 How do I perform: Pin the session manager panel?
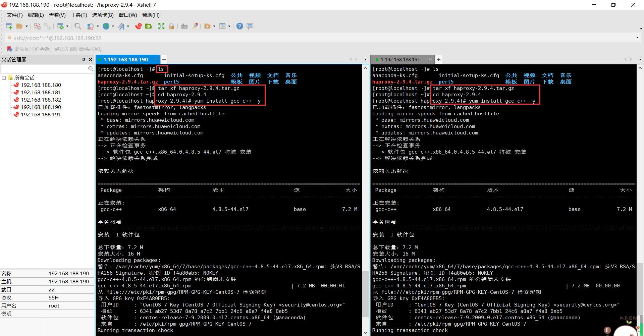click(84, 59)
